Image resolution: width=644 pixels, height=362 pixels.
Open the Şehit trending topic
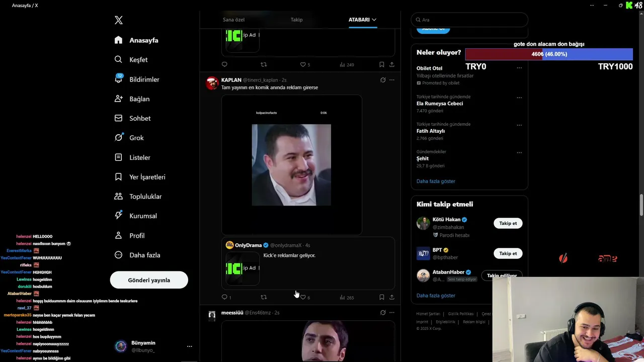[x=423, y=158]
